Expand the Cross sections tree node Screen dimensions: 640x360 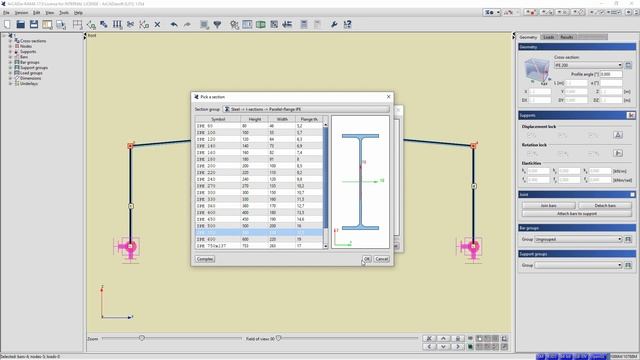pyautogui.click(x=10, y=41)
